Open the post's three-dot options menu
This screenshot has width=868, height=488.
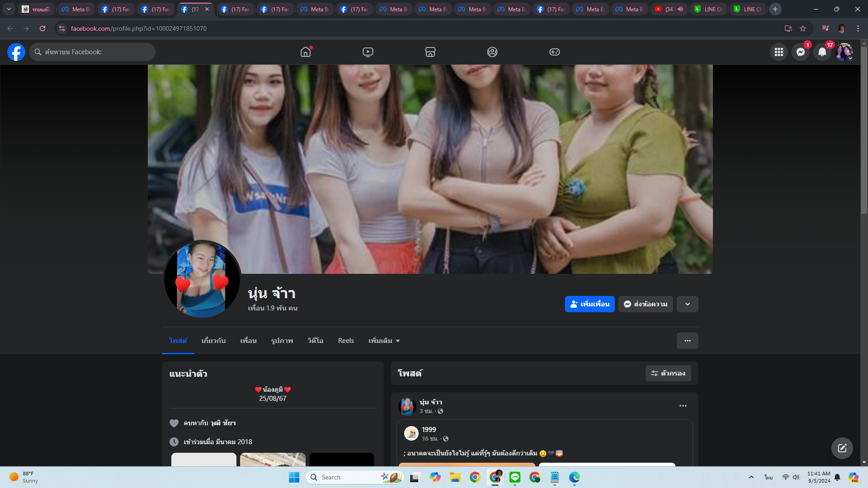(x=683, y=406)
